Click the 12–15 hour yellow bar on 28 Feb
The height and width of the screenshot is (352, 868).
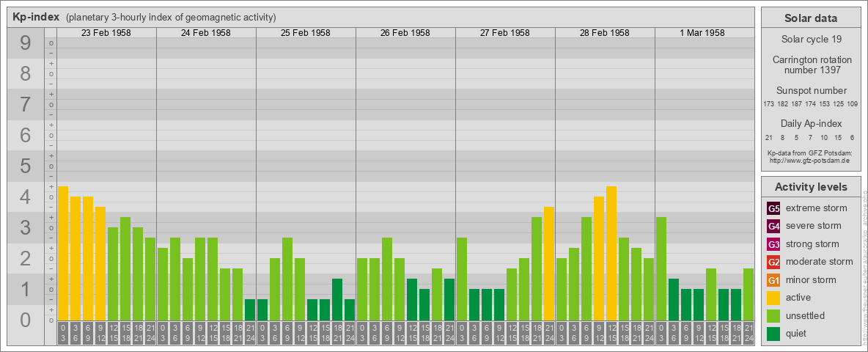611,254
